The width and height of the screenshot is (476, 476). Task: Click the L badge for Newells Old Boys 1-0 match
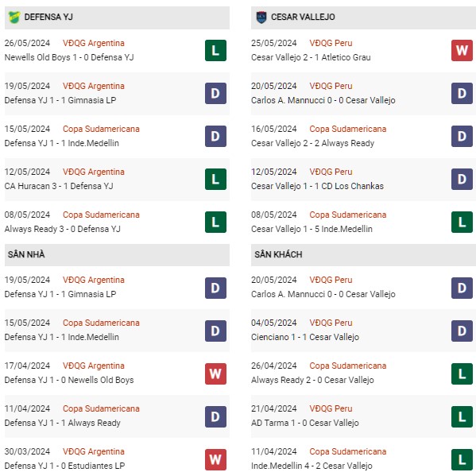[x=215, y=50]
